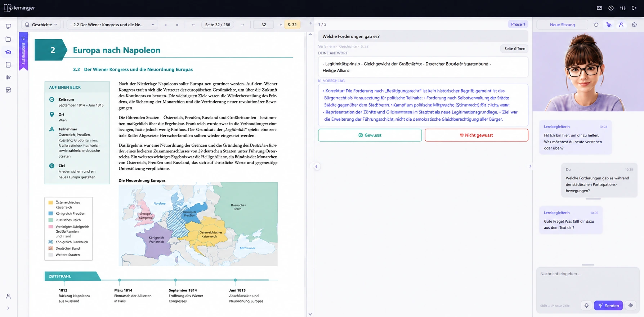Collapse the chat panel with right chevron handle
644x317 pixels.
(530, 166)
